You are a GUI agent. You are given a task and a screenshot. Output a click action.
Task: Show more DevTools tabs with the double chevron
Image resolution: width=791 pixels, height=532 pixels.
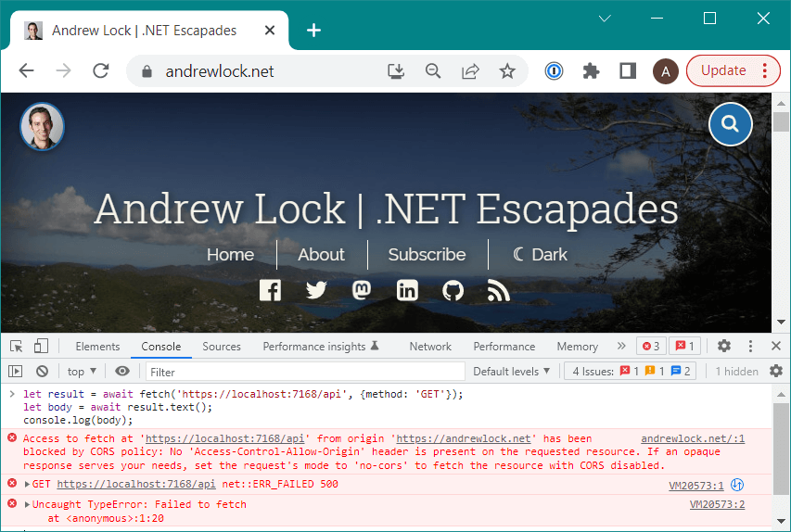(x=621, y=346)
